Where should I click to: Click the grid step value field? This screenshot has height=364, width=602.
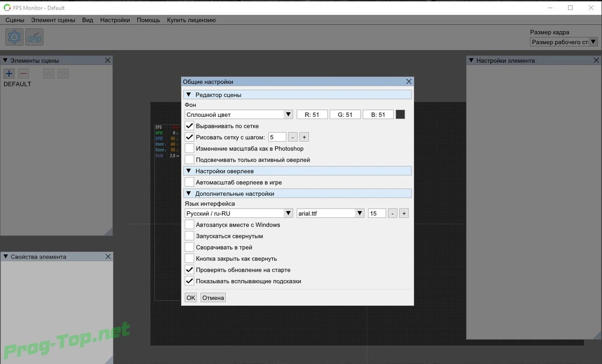click(277, 137)
